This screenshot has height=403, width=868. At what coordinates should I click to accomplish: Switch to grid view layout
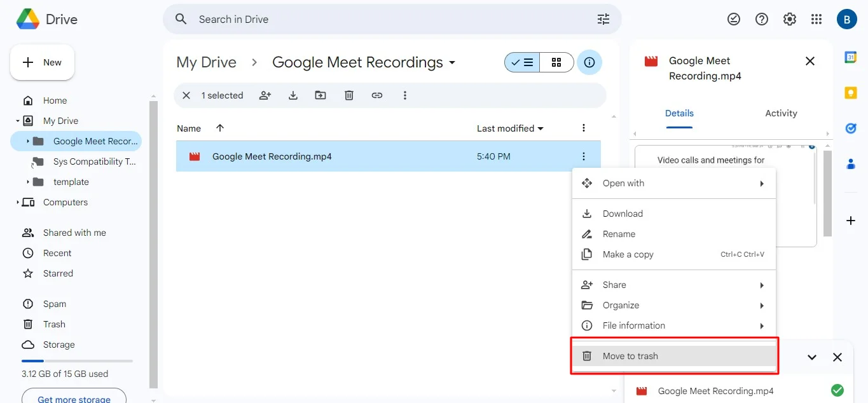point(556,62)
